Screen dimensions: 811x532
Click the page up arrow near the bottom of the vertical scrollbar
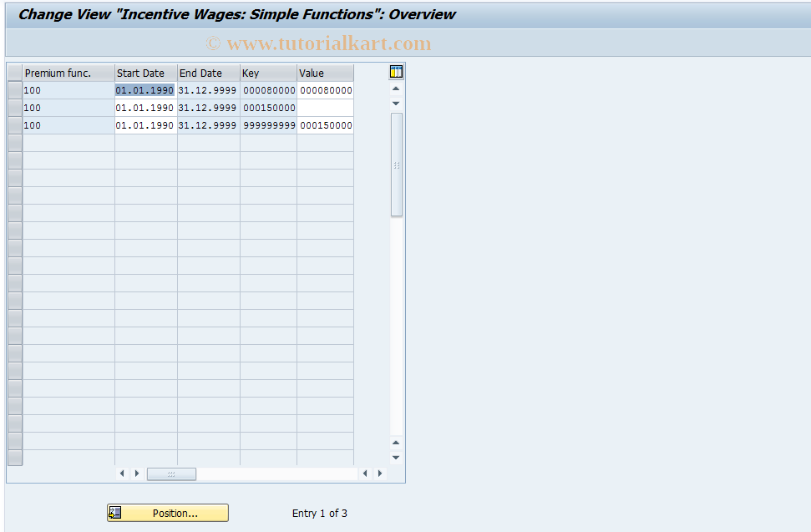pos(396,443)
